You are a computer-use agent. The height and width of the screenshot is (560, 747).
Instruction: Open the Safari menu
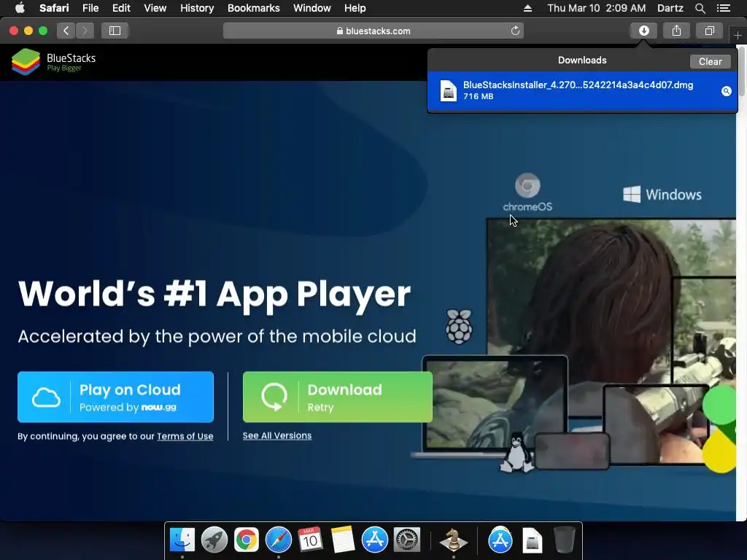coord(54,8)
